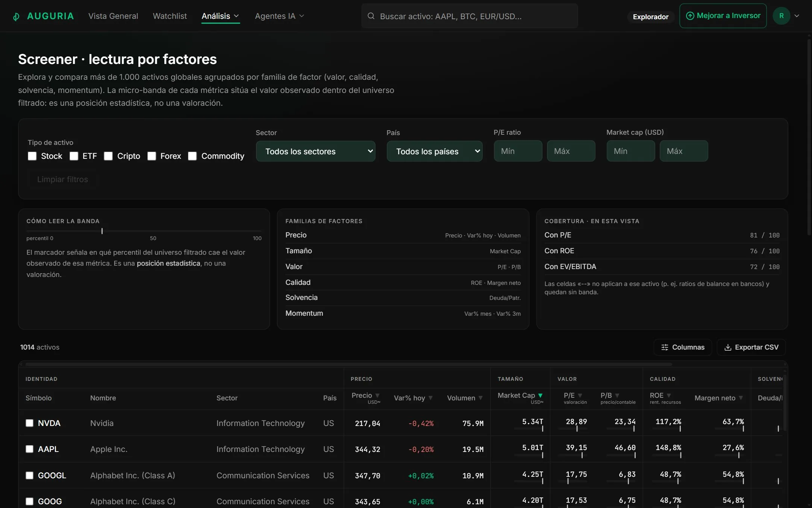Click the percentile band example marker
This screenshot has height=508, width=812.
pyautogui.click(x=102, y=231)
